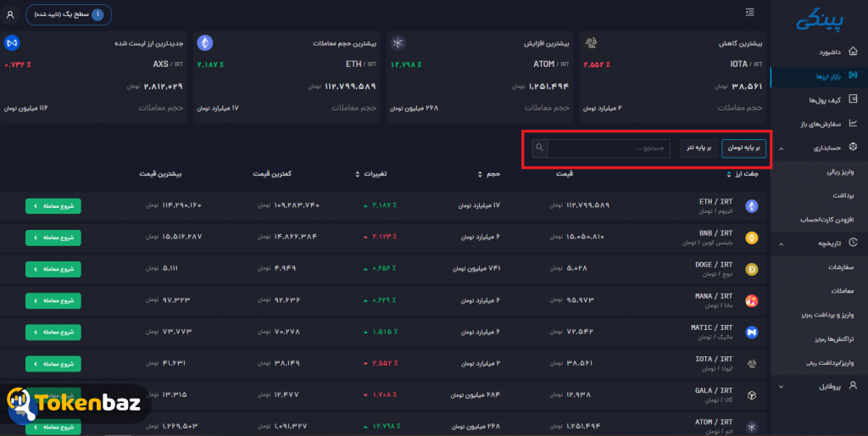Sort by the حجم column
Image resolution: width=868 pixels, height=436 pixels.
click(x=489, y=174)
